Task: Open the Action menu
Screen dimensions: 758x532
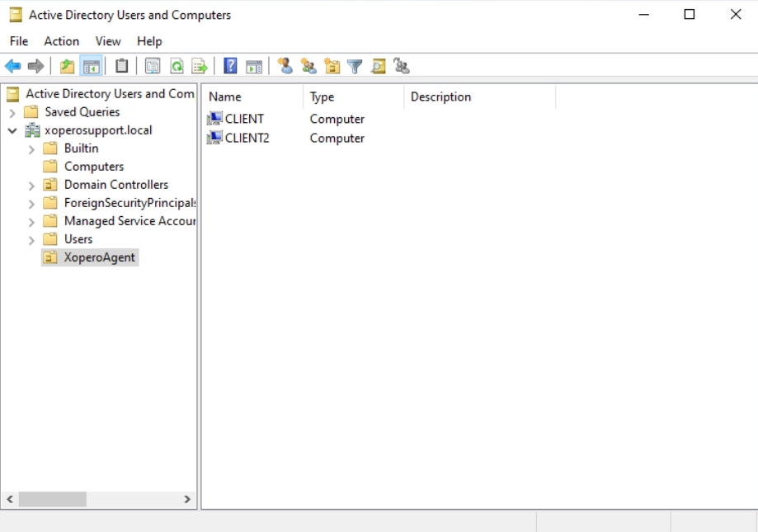Action: point(61,40)
